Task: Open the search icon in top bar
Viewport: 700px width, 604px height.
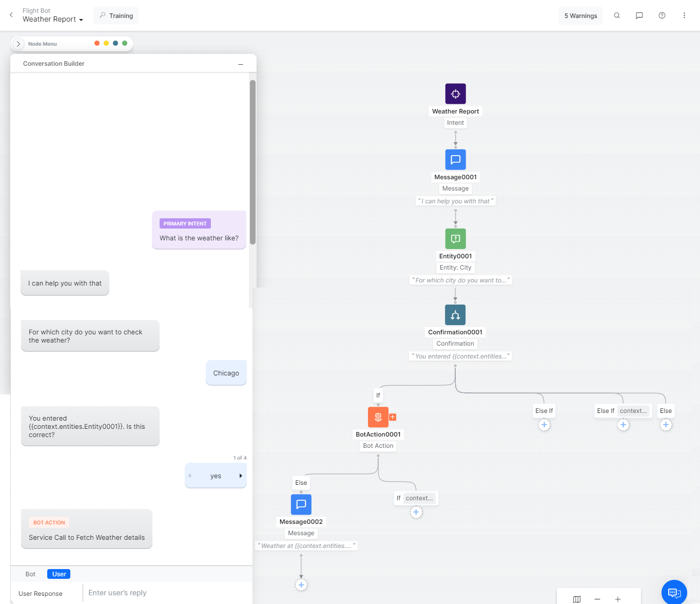Action: coord(617,15)
